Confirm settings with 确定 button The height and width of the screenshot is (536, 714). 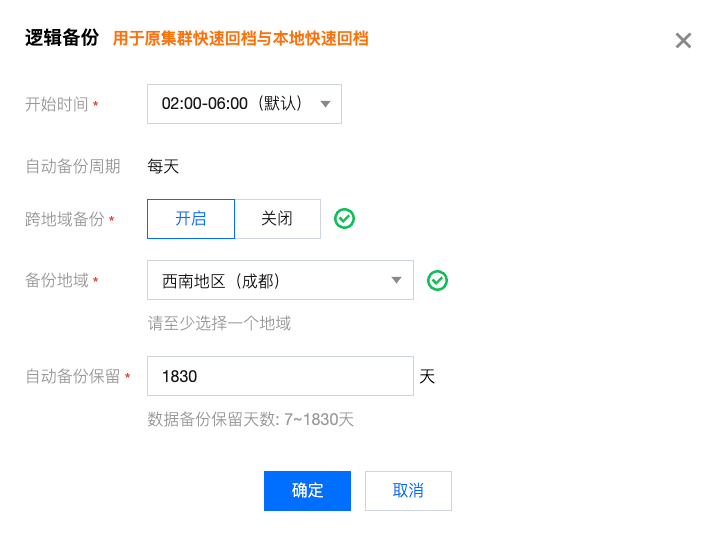click(x=307, y=491)
